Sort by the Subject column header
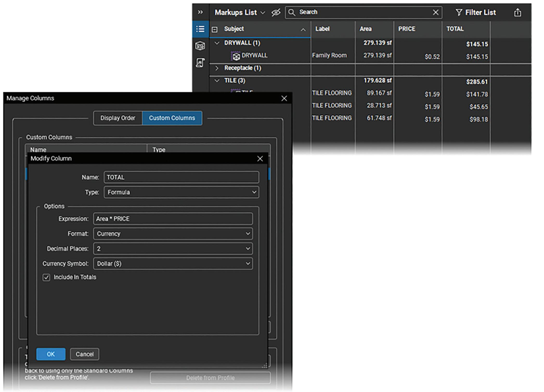 (x=260, y=29)
